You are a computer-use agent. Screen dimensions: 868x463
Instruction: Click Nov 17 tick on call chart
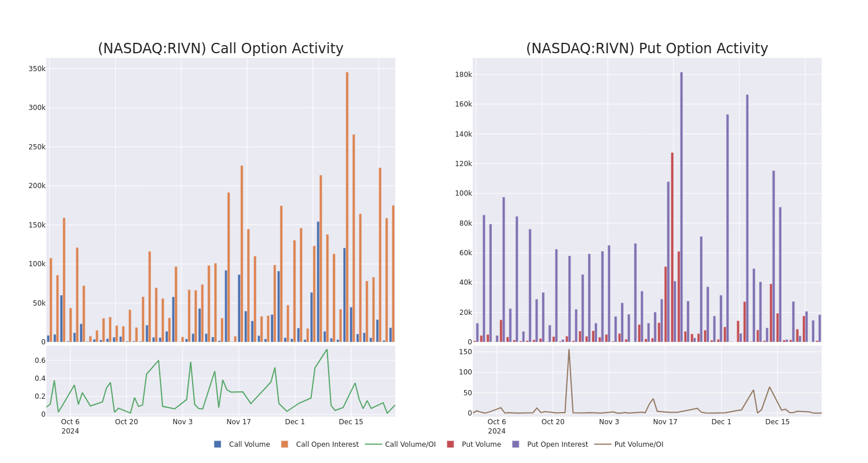click(239, 422)
